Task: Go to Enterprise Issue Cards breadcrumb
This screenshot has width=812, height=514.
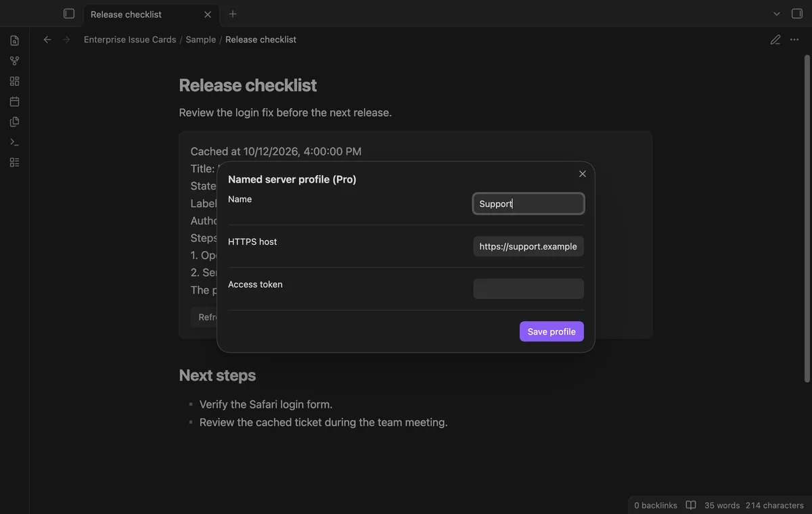Action: point(130,40)
